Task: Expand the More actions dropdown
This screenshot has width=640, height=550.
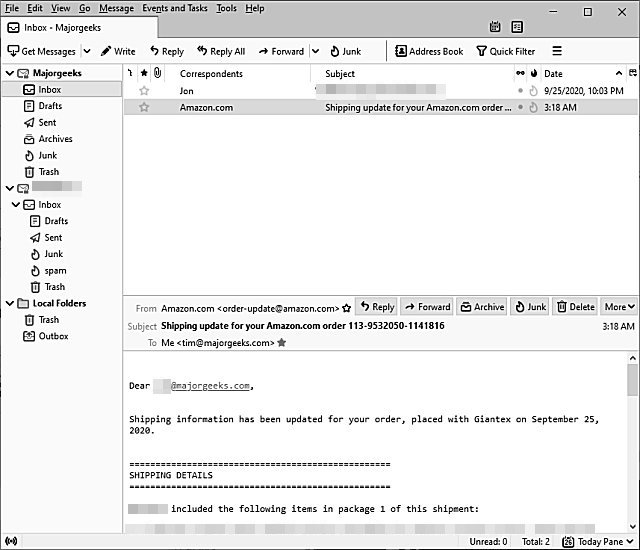Action: tap(619, 307)
